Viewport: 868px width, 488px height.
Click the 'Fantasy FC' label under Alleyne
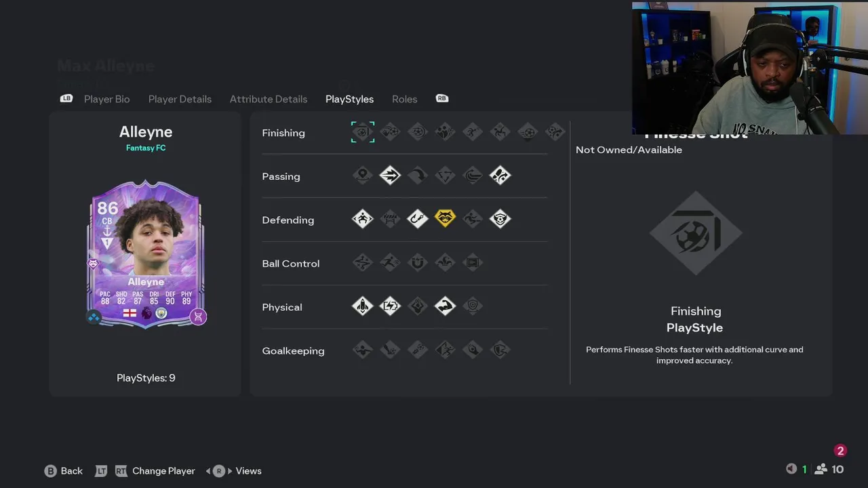tap(146, 148)
